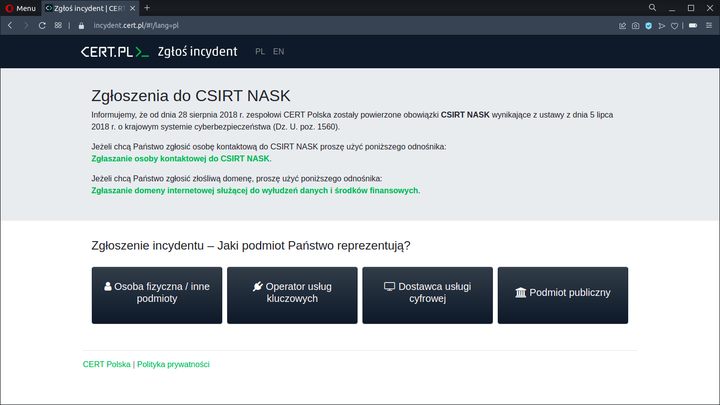This screenshot has width=720, height=405.
Task: Open the tab search magnifier icon
Action: pos(652,8)
